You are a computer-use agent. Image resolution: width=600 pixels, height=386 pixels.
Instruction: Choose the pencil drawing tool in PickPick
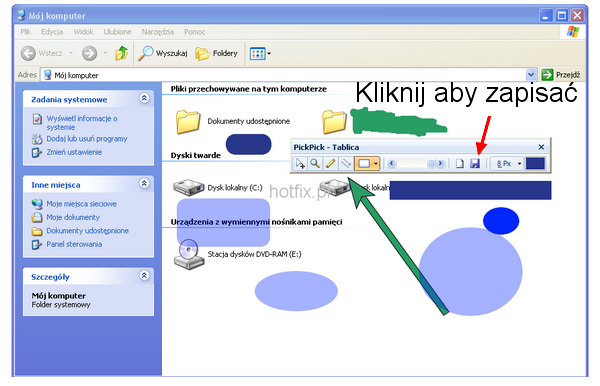(331, 164)
